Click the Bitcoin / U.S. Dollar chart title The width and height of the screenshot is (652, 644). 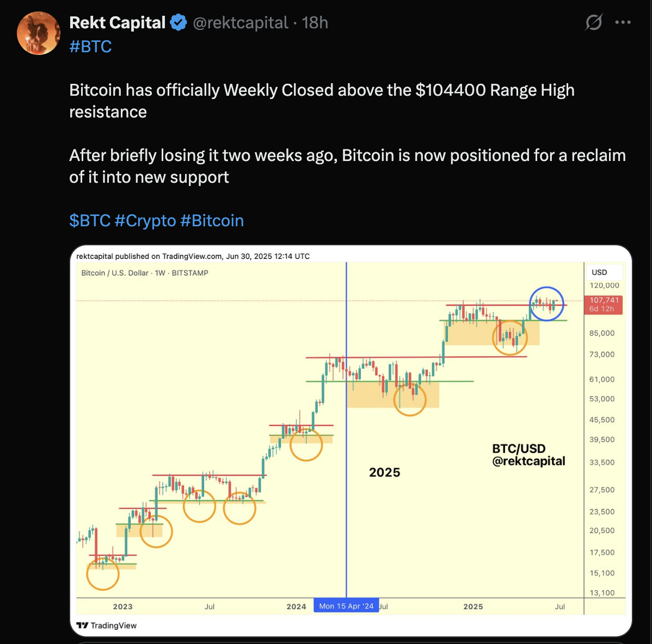(x=144, y=273)
